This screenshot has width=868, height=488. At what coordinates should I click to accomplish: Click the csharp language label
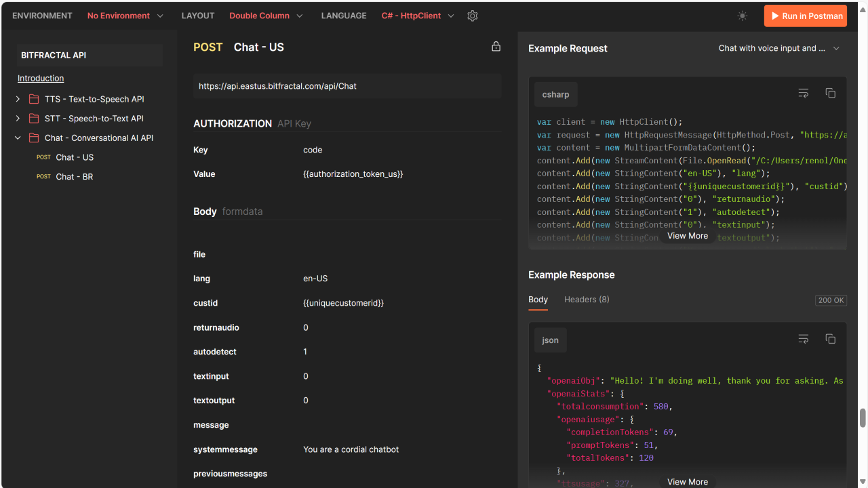coord(555,95)
